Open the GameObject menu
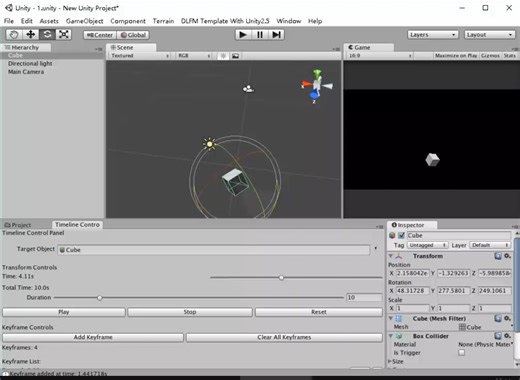Screen dimensions: 520x380 [85, 21]
